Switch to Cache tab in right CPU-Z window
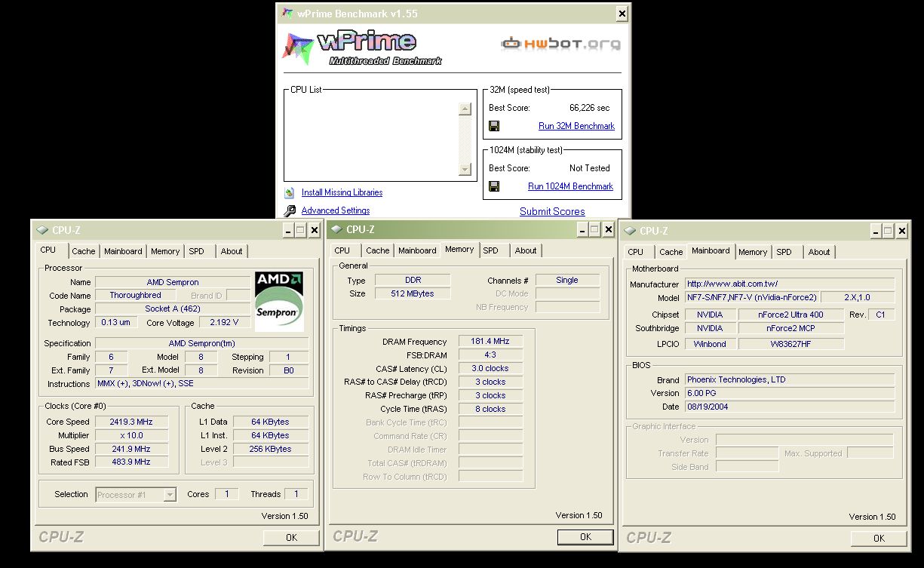The height and width of the screenshot is (568, 924). [671, 253]
